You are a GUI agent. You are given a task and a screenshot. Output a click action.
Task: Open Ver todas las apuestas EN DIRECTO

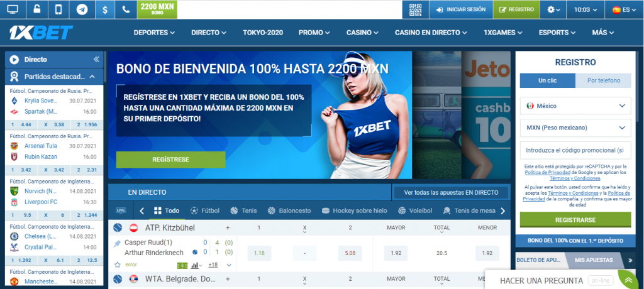click(x=450, y=192)
